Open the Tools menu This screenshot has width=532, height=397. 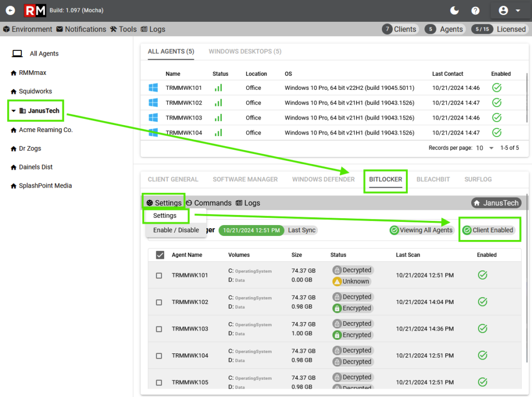coord(123,29)
